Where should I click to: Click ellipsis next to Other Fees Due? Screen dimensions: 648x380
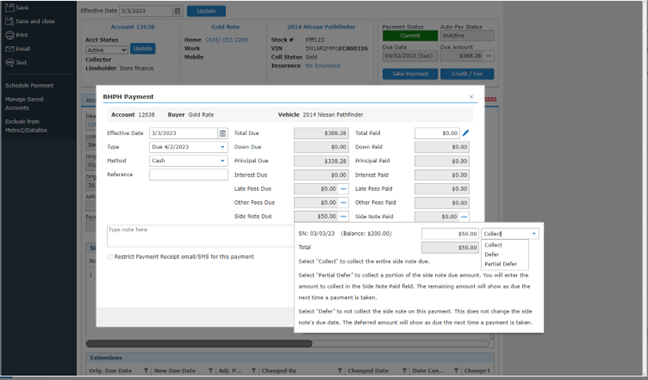(x=343, y=203)
